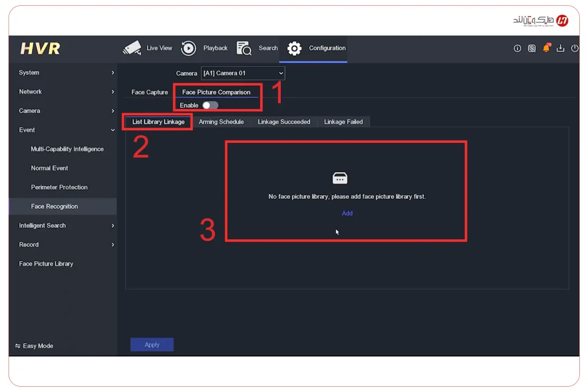Click the Configuration gear icon
The width and height of the screenshot is (588, 392).
[x=295, y=48]
